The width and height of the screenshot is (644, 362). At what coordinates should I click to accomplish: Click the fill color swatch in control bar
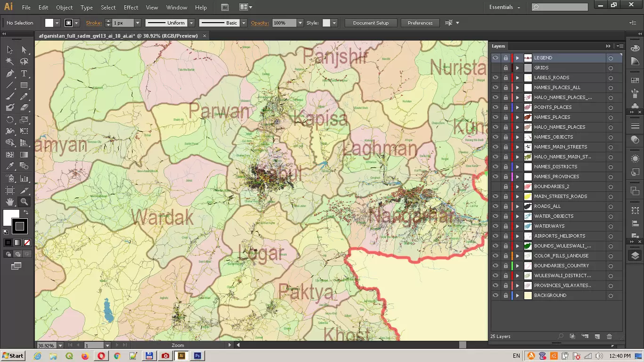point(49,23)
